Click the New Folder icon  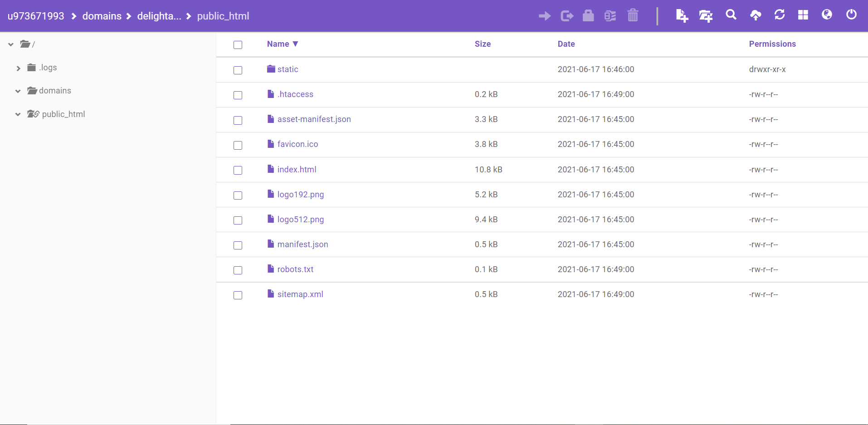pos(706,16)
